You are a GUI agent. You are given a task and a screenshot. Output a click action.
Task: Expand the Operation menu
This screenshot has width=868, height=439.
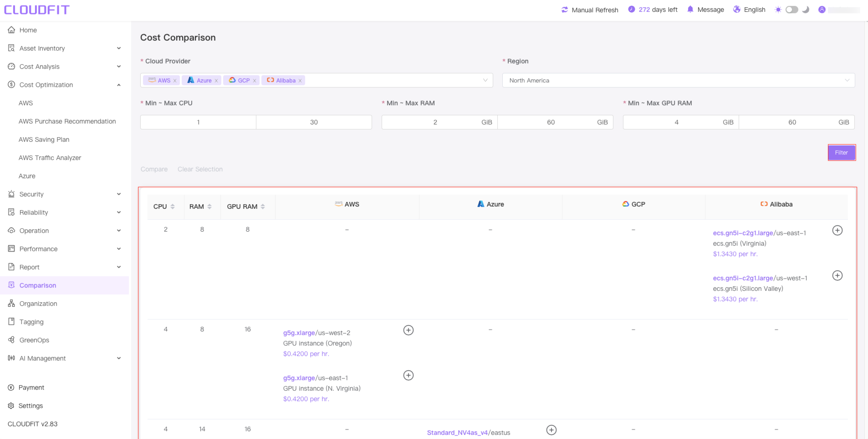click(x=65, y=231)
